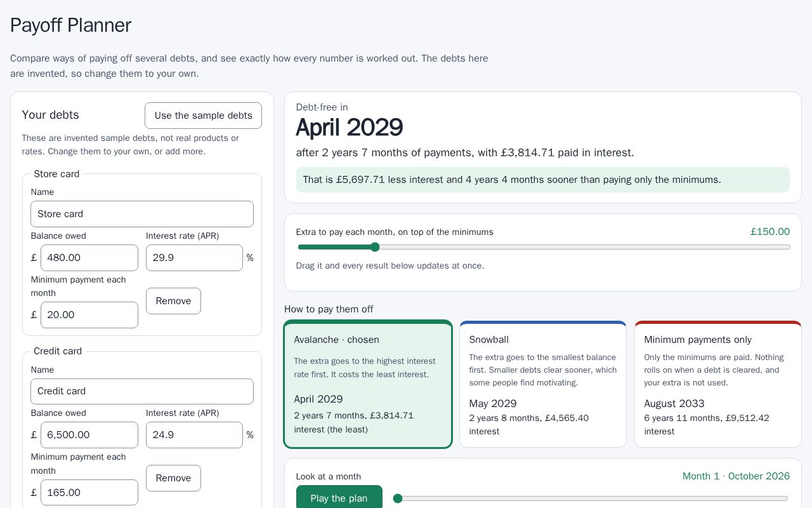Start Play the plan button
Image resolution: width=812 pixels, height=508 pixels.
339,498
